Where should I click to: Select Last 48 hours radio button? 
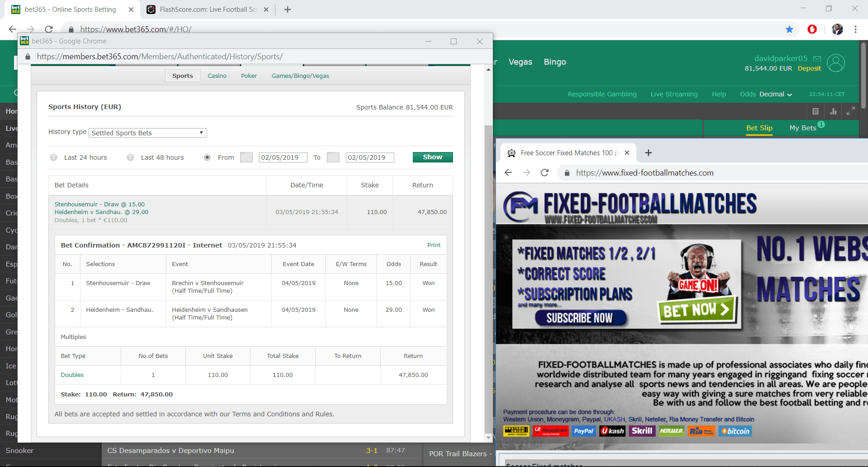[131, 157]
